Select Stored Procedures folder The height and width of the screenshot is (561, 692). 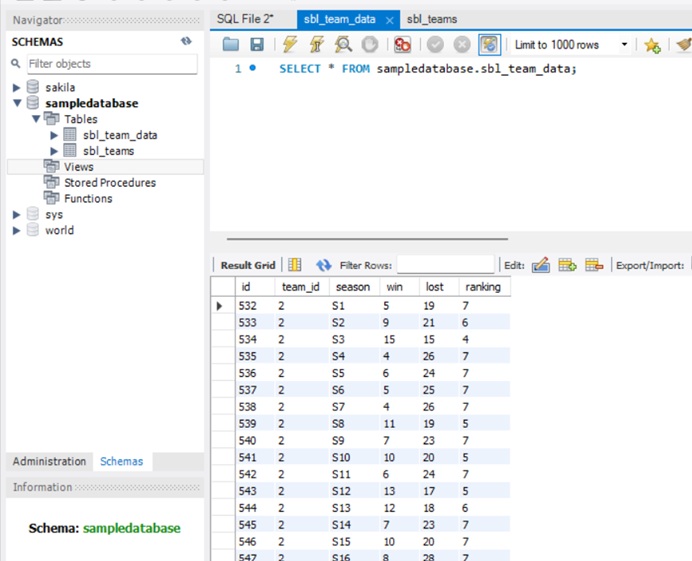coord(110,183)
